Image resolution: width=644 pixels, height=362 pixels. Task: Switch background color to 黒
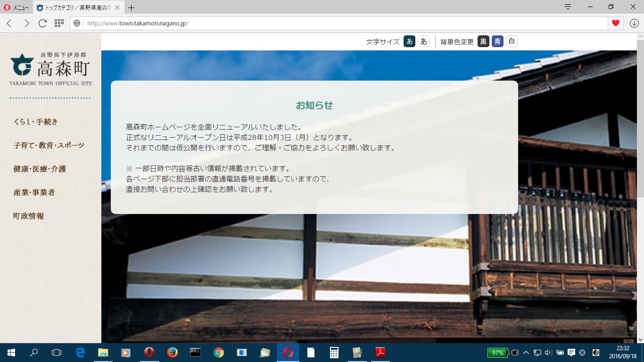483,41
